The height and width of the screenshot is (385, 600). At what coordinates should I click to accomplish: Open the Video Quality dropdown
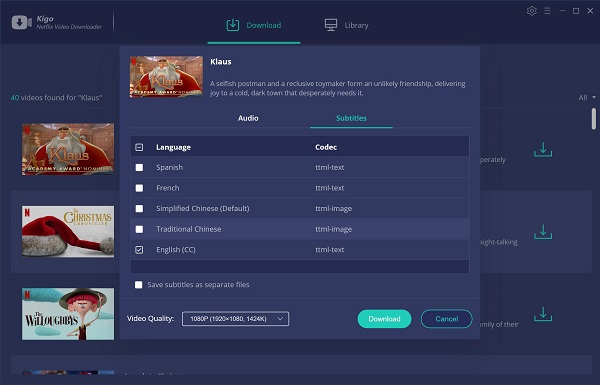pyautogui.click(x=235, y=319)
